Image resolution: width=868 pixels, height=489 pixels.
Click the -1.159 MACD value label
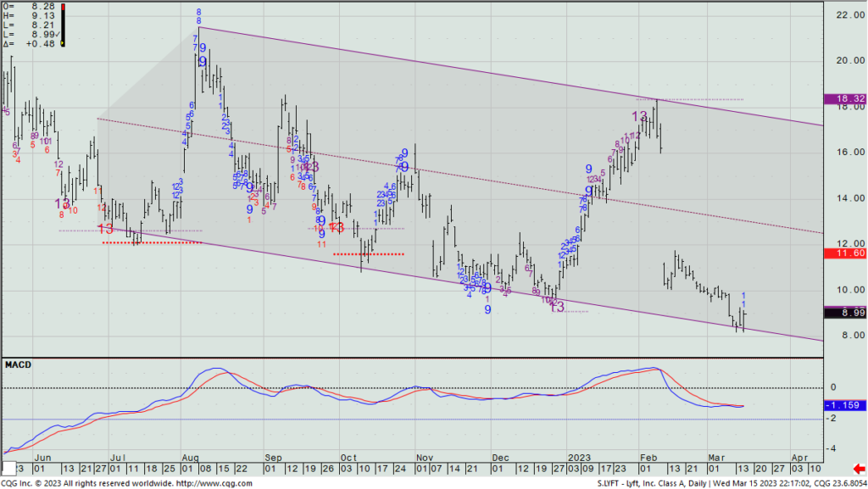tap(844, 407)
